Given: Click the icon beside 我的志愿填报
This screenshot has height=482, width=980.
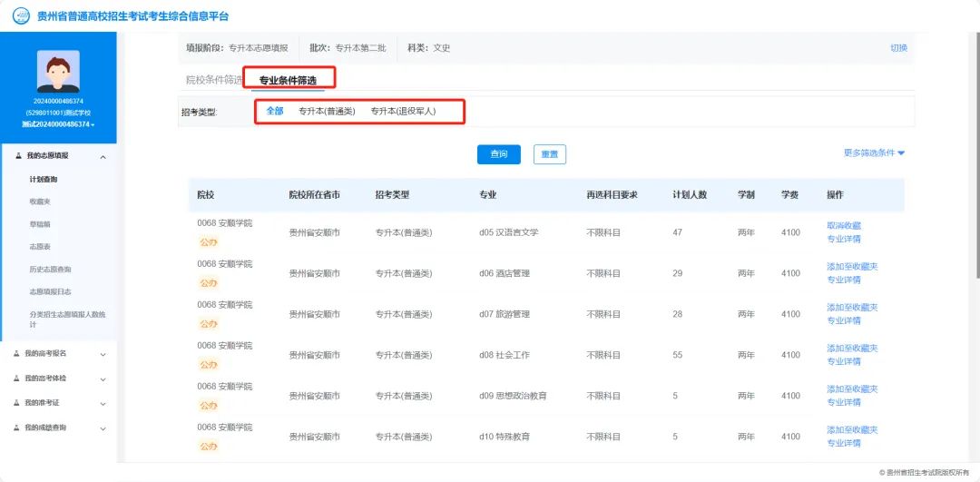Looking at the screenshot, I should (19, 156).
